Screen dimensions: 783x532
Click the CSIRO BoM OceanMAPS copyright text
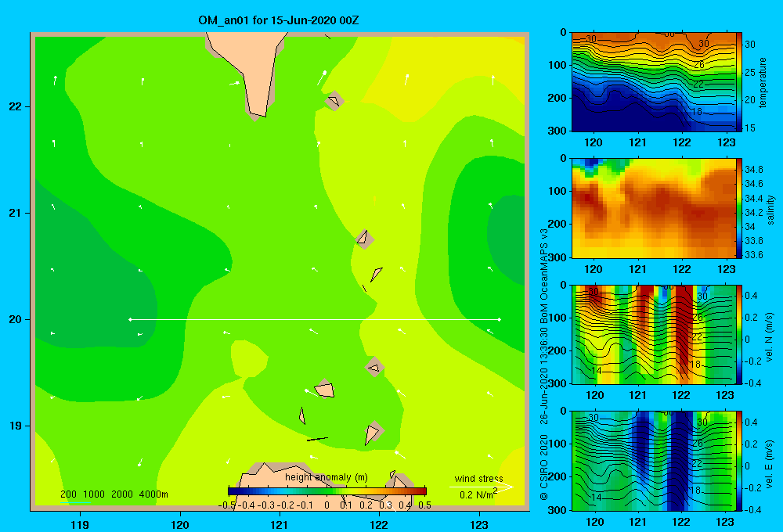(544, 365)
